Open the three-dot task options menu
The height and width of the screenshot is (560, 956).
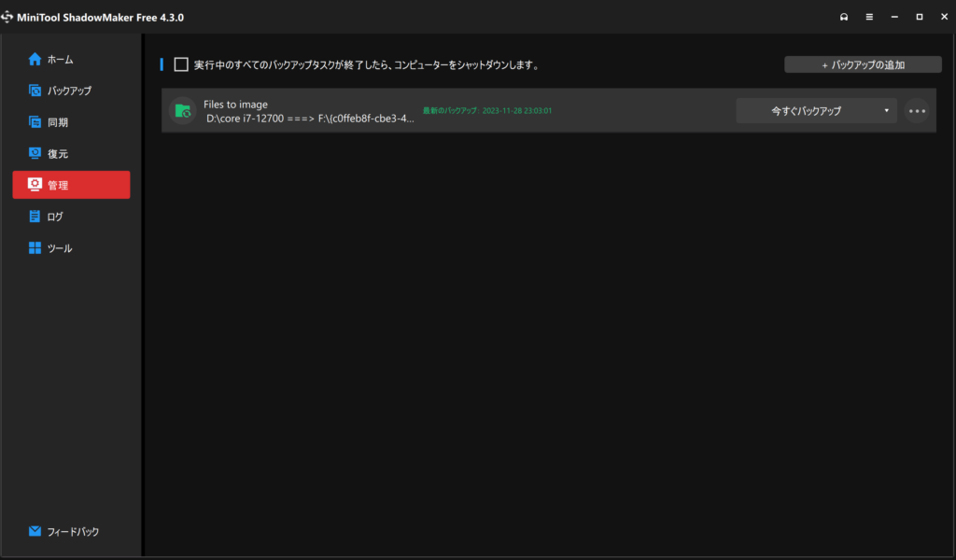917,111
